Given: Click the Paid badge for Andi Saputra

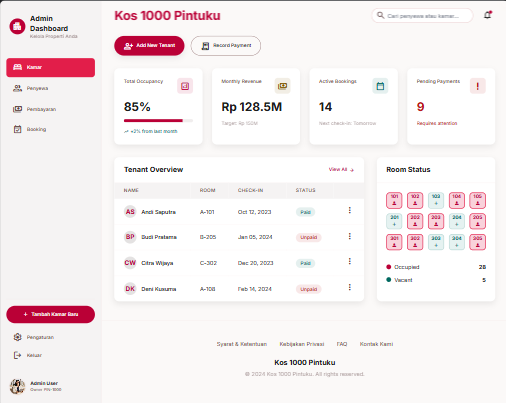Looking at the screenshot, I should pyautogui.click(x=305, y=212).
